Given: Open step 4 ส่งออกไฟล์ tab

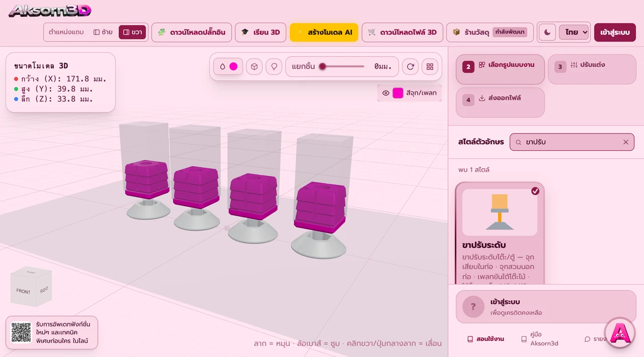Looking at the screenshot, I should [500, 102].
